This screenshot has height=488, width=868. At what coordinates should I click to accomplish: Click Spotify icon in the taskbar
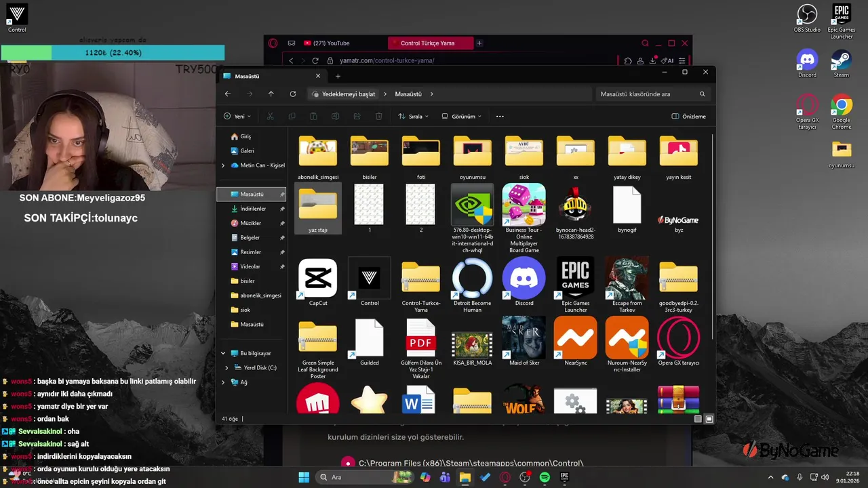tap(545, 477)
